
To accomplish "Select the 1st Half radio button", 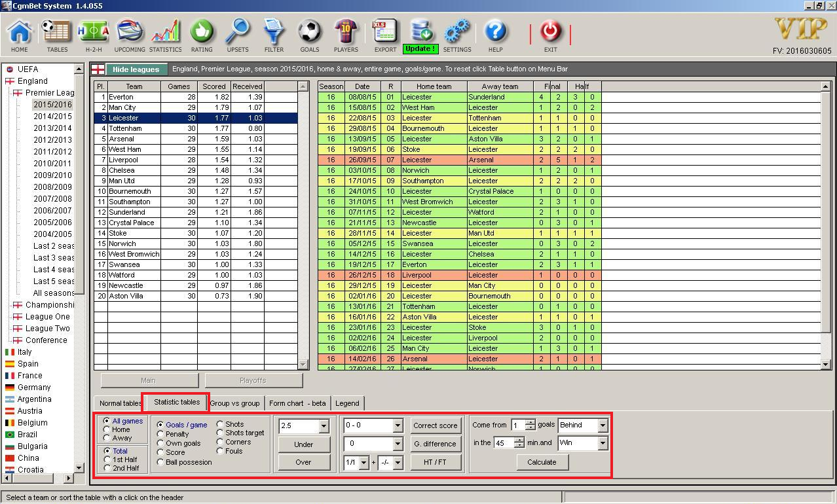I will pyautogui.click(x=107, y=459).
